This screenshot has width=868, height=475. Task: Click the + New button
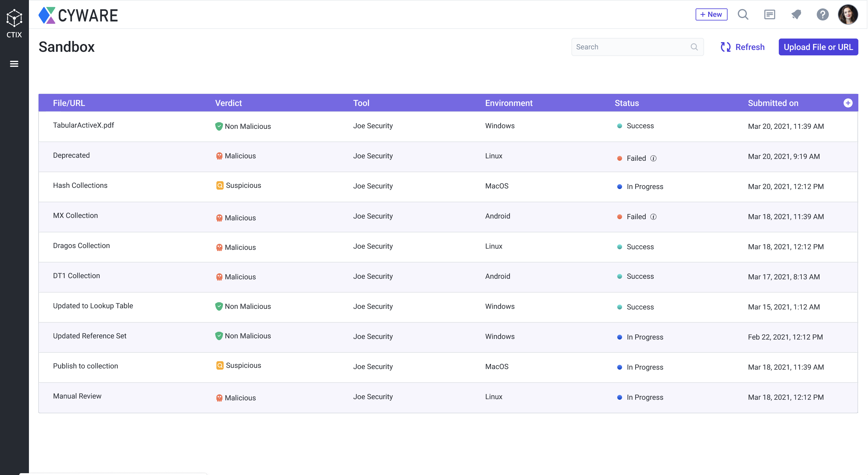pyautogui.click(x=711, y=14)
